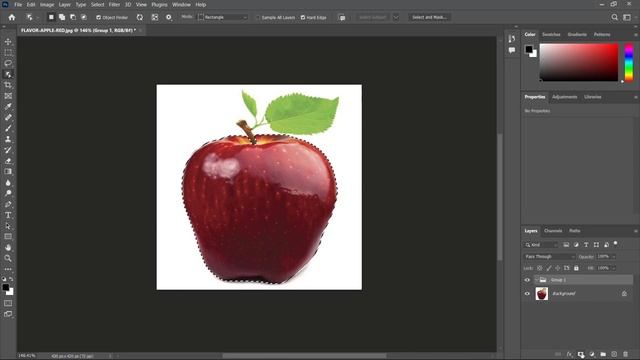Image resolution: width=640 pixels, height=360 pixels.
Task: Select the Pen tool
Action: (x=8, y=204)
